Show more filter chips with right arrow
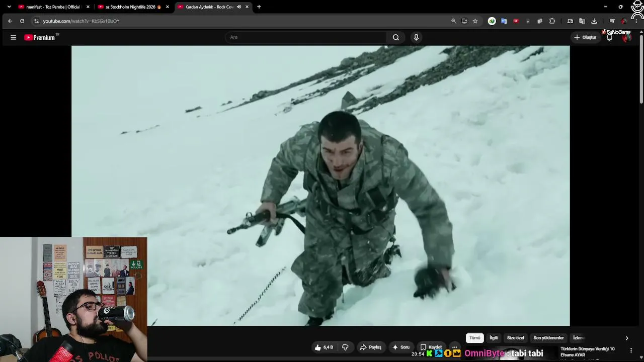This screenshot has height=362, width=644. 626,338
